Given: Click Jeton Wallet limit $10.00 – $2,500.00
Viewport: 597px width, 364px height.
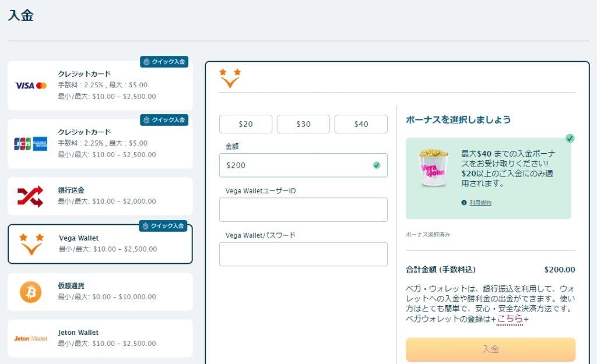Looking at the screenshot, I should click(107, 344).
